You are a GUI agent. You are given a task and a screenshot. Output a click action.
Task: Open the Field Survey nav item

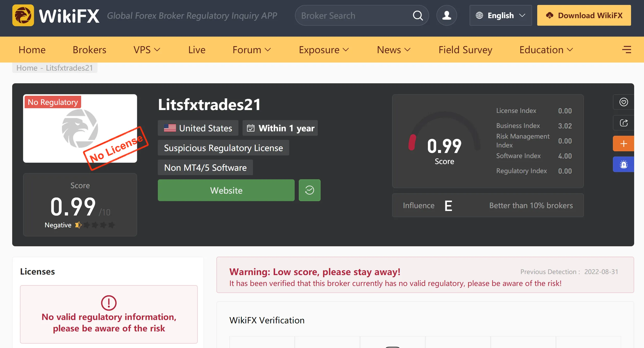pyautogui.click(x=465, y=50)
